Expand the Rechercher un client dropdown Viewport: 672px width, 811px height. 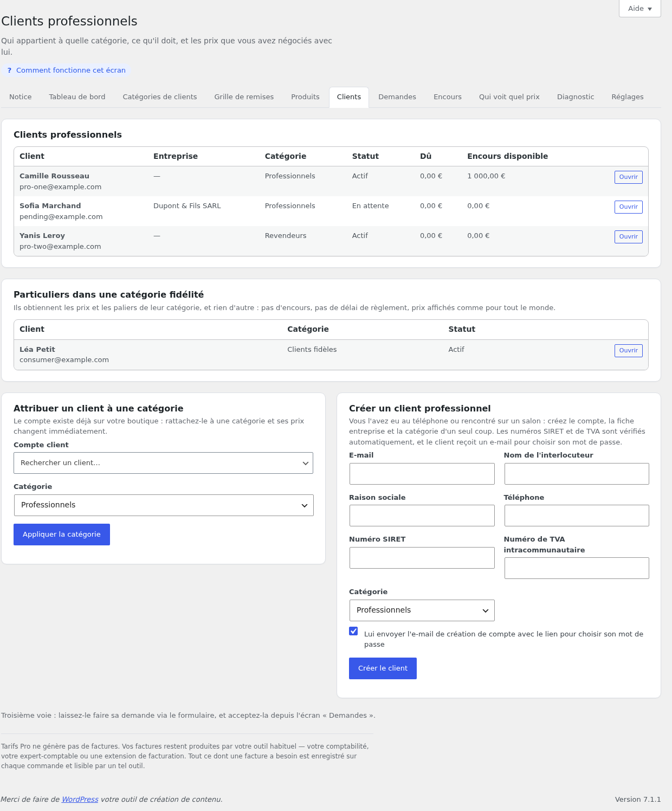coord(163,463)
